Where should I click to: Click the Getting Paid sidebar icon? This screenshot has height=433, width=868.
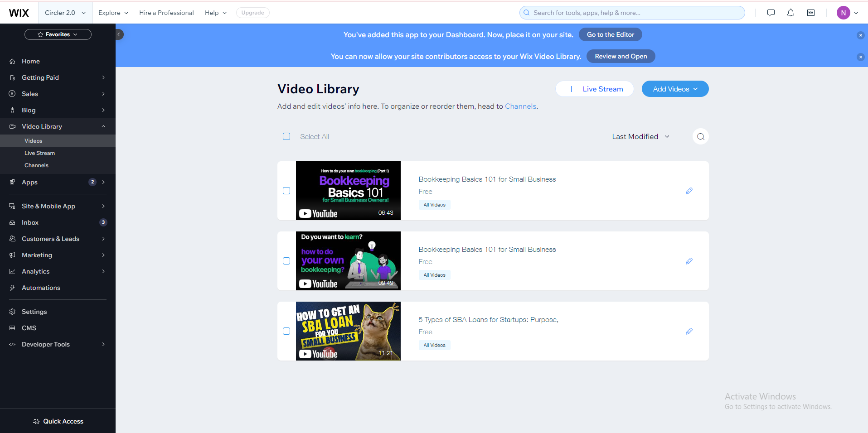[x=12, y=77]
